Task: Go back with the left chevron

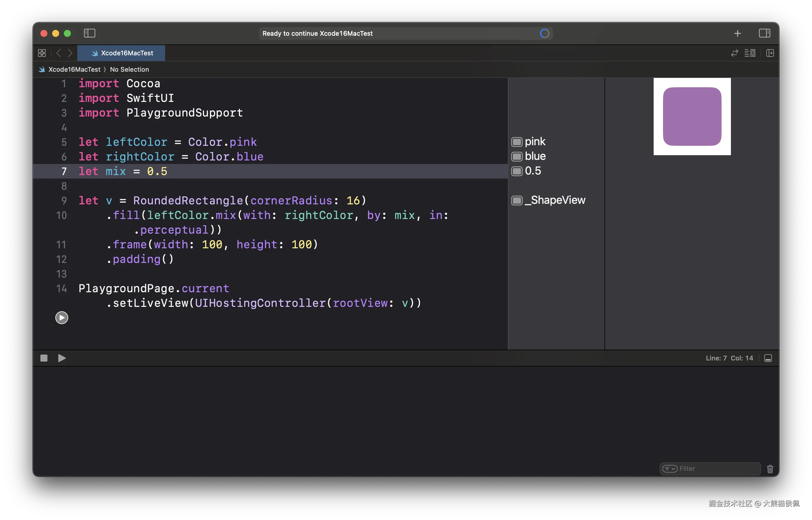Action: click(x=59, y=53)
